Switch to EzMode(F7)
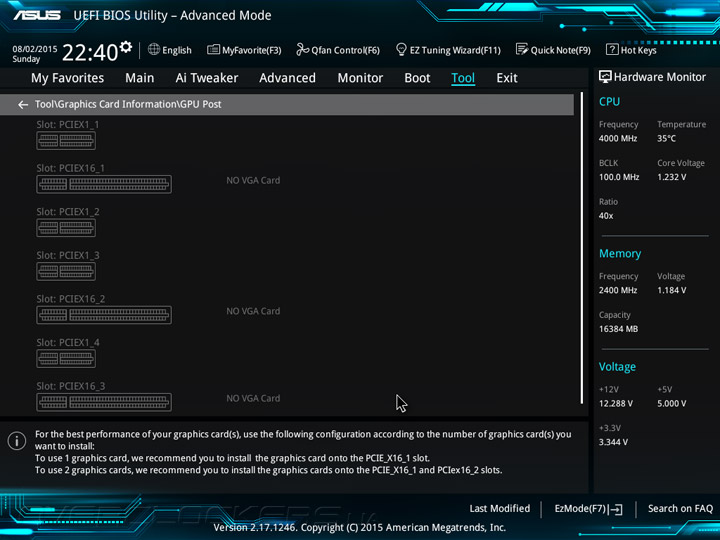 point(589,509)
